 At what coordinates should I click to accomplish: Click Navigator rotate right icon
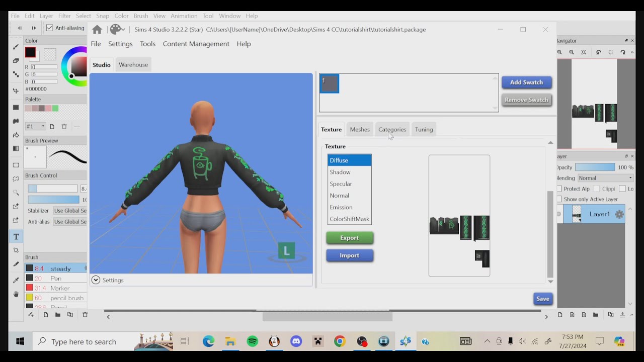[x=623, y=52]
